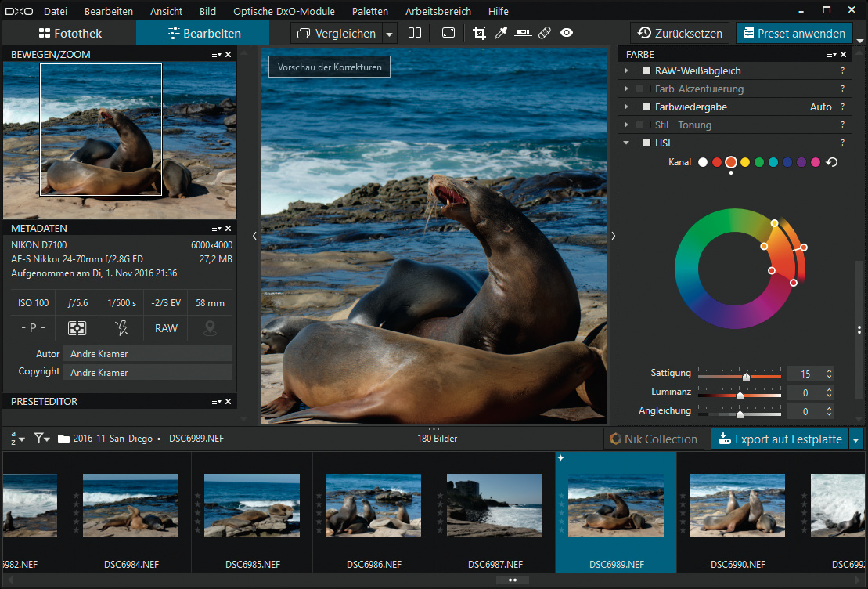Select the repair bandage tool

pos(545,33)
